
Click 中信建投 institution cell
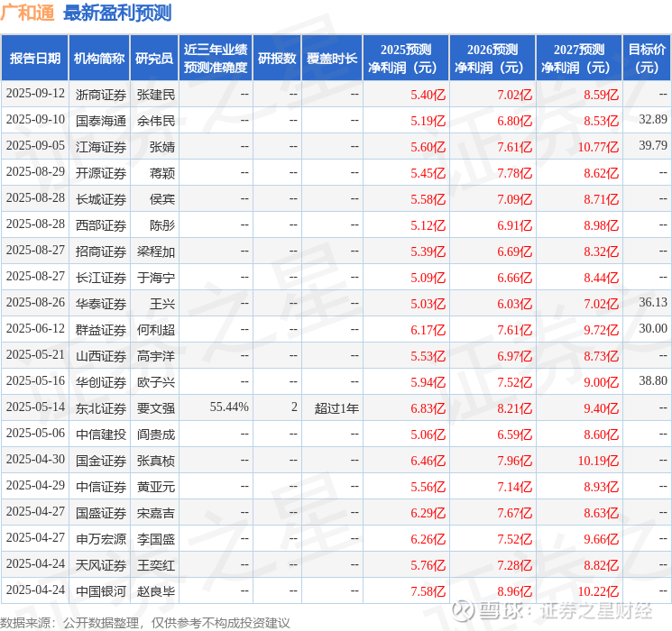pos(101,434)
